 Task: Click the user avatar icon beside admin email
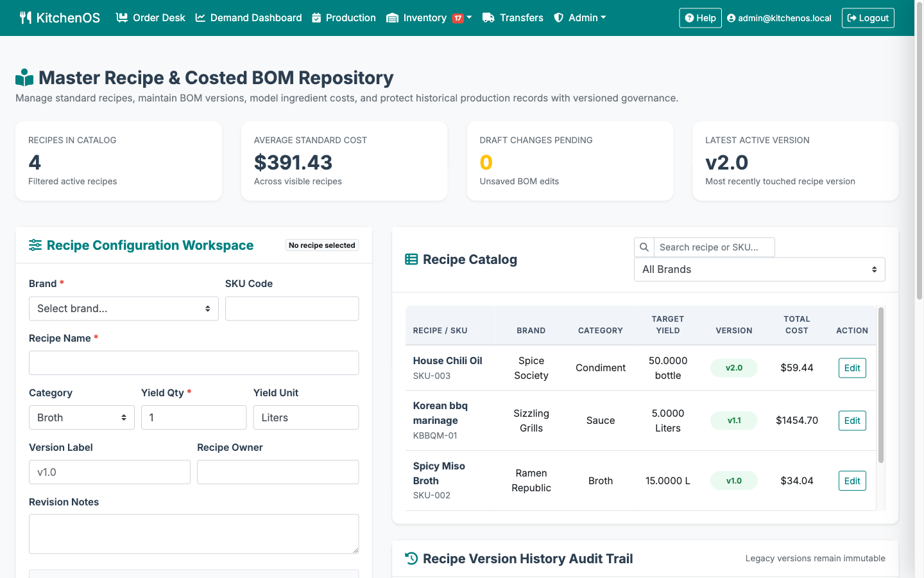731,18
